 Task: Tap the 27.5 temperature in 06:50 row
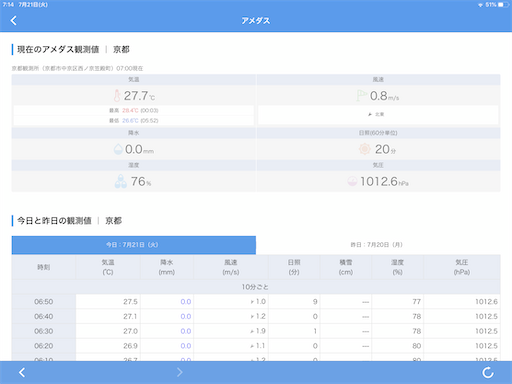[130, 302]
